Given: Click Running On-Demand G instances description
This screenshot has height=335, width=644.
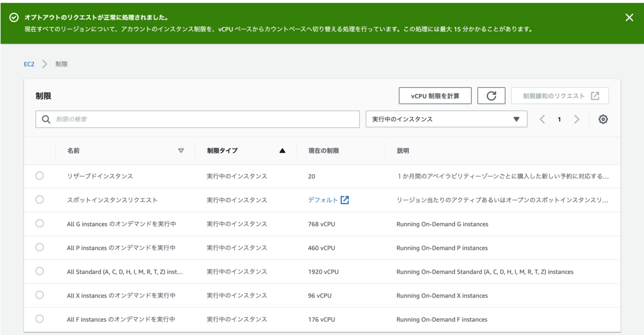Looking at the screenshot, I should coord(442,224).
